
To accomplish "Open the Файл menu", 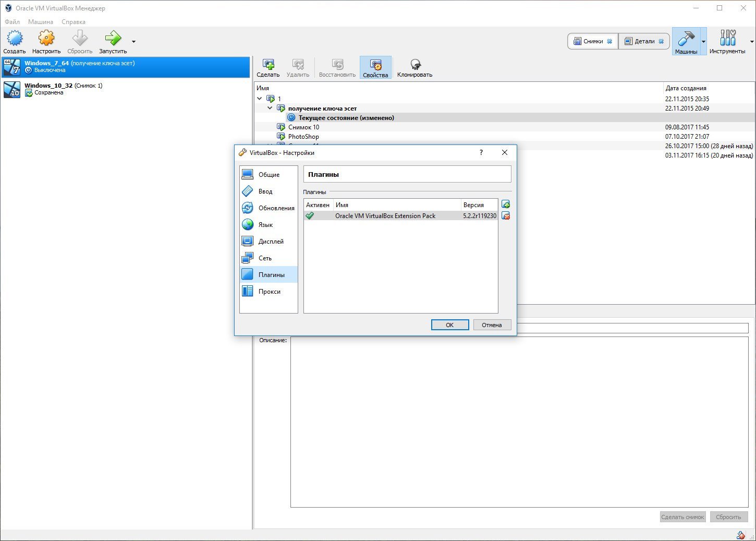I will [x=12, y=22].
